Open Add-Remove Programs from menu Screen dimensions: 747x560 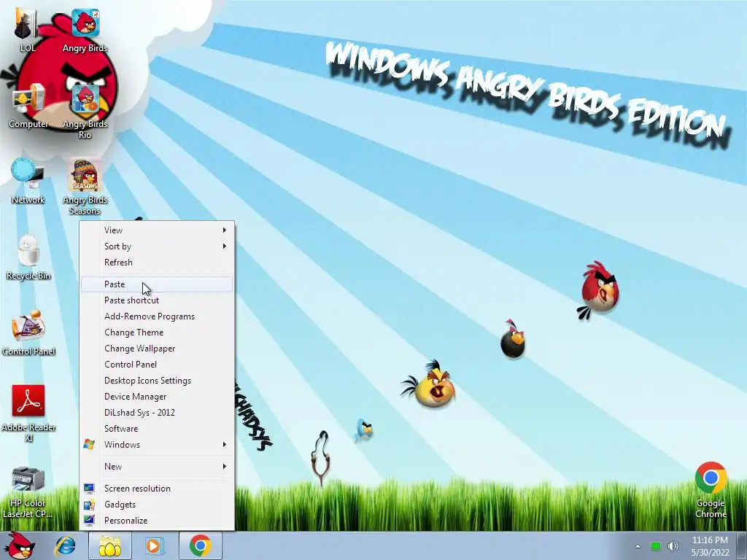[x=157, y=316]
